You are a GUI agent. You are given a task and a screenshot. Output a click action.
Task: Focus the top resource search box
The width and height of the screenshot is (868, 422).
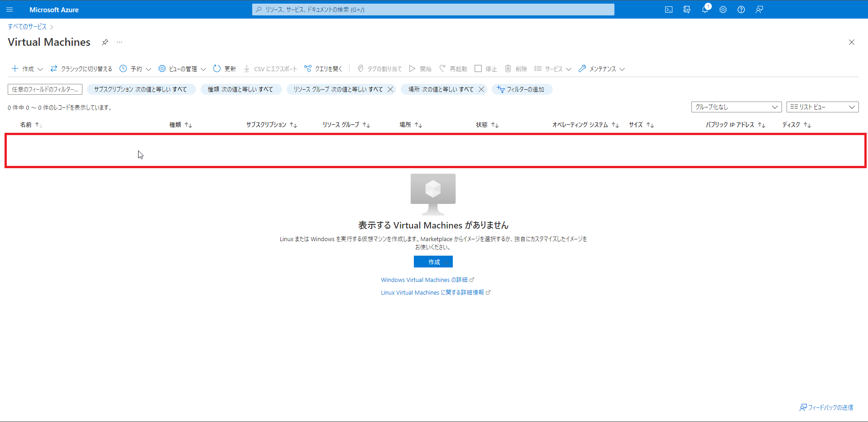tap(433, 10)
